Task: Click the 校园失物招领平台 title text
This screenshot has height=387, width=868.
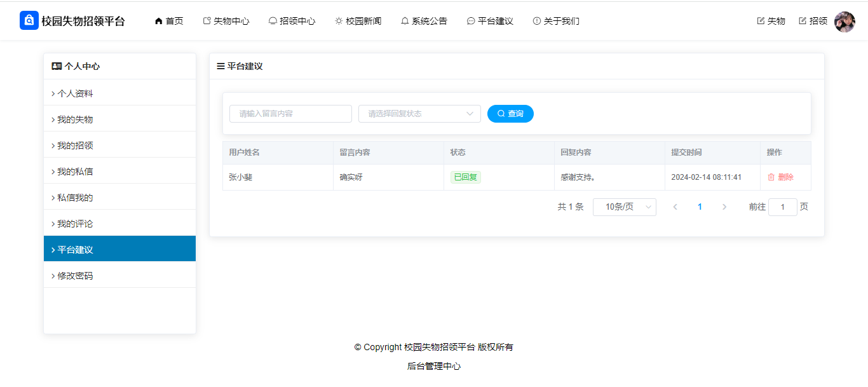Action: point(83,21)
